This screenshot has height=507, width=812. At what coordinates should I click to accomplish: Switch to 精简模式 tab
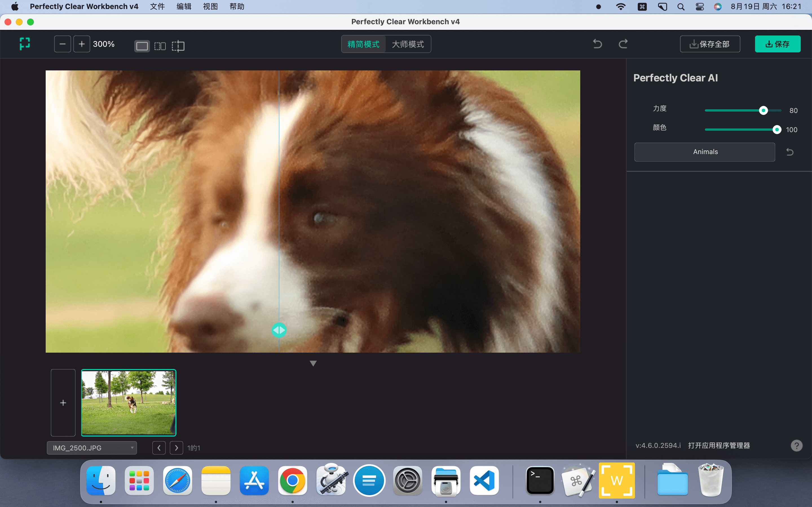pyautogui.click(x=364, y=44)
